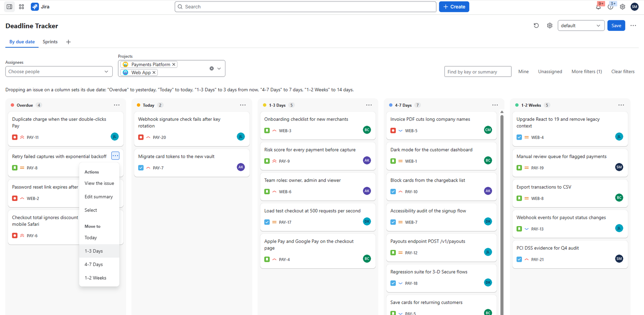Clear all selected projects icon

click(211, 69)
